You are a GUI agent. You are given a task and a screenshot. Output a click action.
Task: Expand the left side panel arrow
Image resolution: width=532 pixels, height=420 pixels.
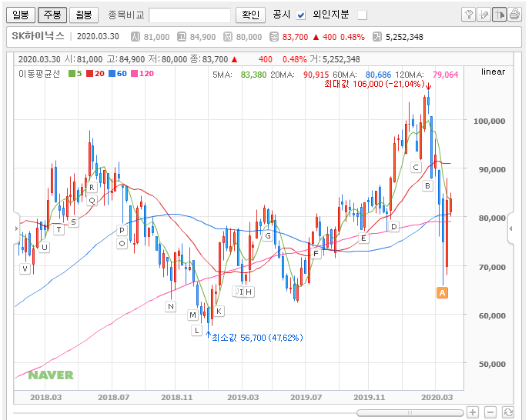(16, 228)
